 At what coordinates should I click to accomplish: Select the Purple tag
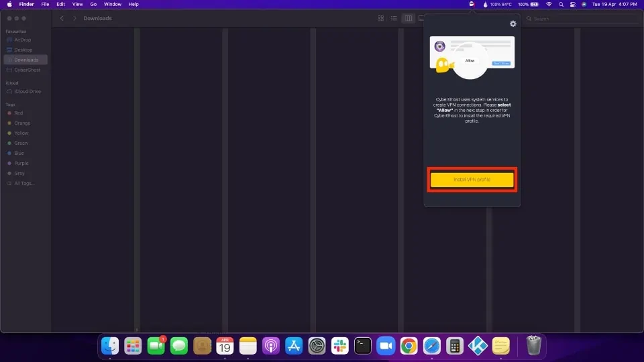(25, 164)
